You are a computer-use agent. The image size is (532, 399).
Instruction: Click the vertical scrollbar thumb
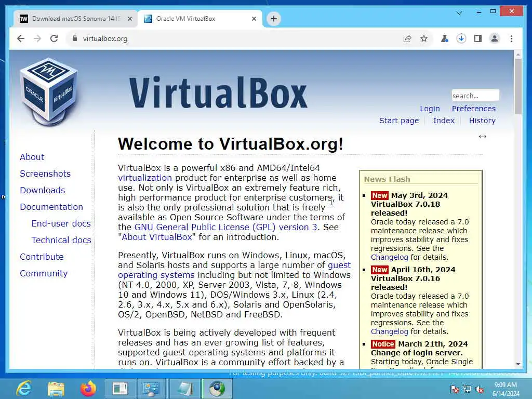tap(518, 87)
